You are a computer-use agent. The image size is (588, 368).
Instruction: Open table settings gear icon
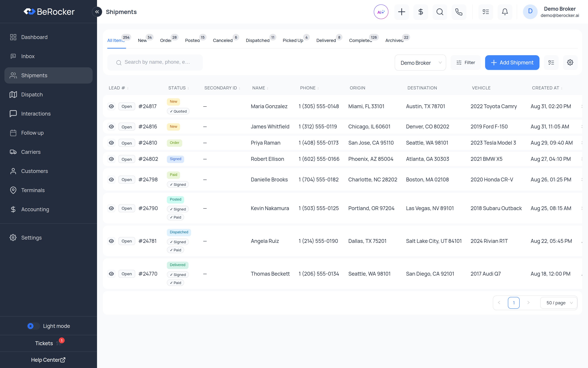click(x=570, y=63)
